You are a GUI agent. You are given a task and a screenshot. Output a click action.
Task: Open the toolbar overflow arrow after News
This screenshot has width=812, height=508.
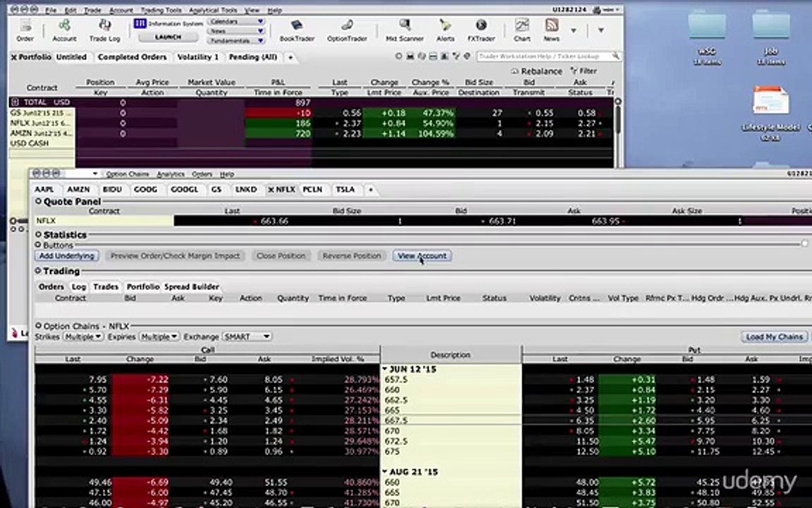[x=573, y=30]
